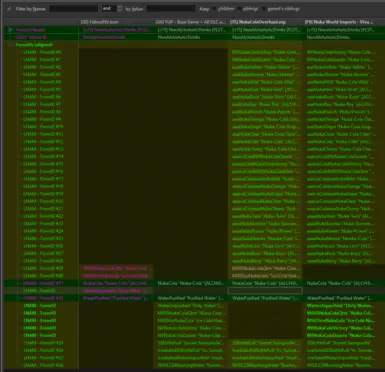
Task: Open the 'and' operator dropdown
Action: [112, 9]
